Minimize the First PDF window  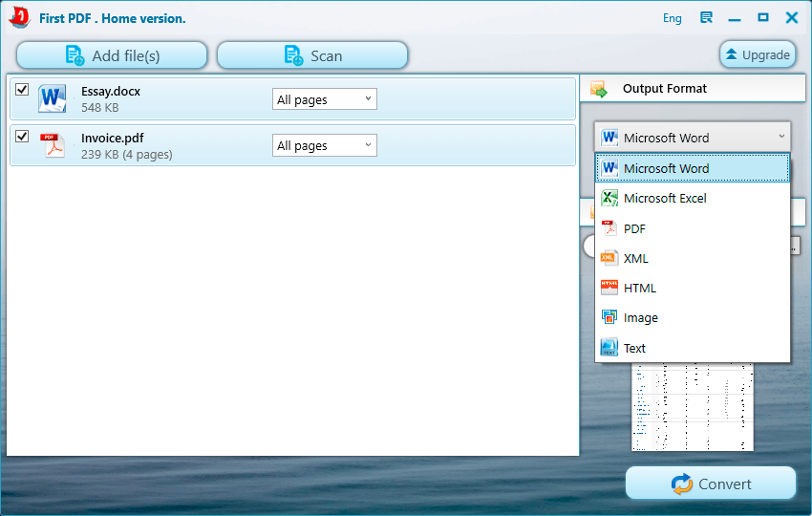tap(735, 19)
